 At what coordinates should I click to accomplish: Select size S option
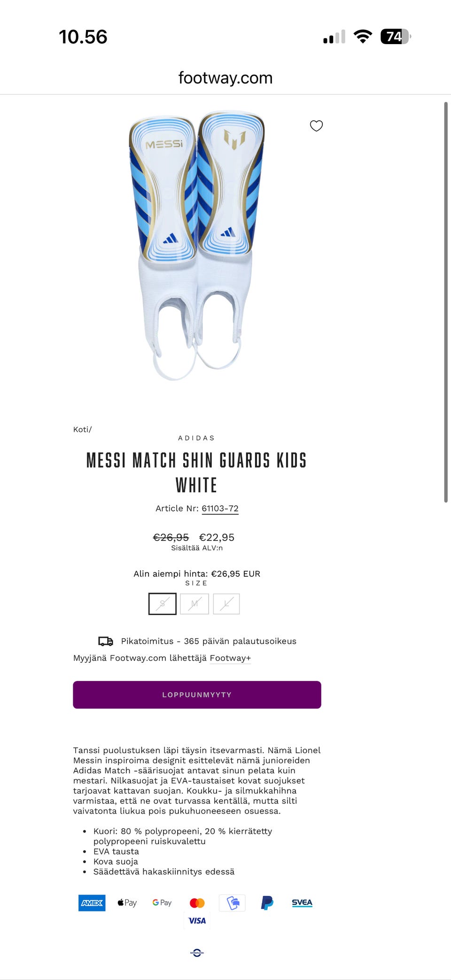pyautogui.click(x=163, y=604)
